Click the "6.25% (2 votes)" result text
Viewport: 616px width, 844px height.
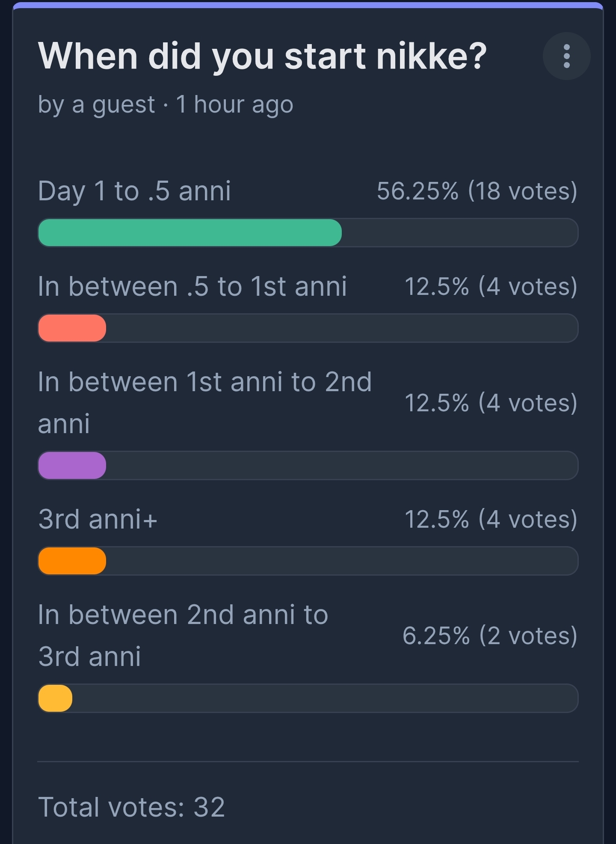tap(490, 636)
